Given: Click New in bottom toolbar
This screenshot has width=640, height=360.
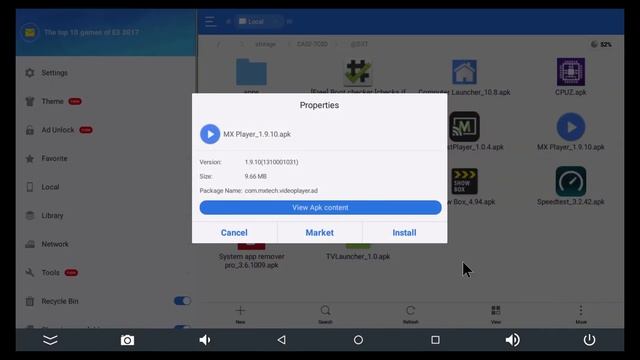Looking at the screenshot, I should (x=240, y=314).
